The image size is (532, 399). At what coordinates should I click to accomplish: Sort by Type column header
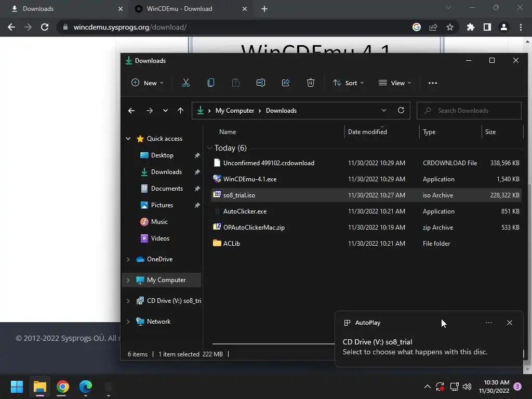click(429, 131)
